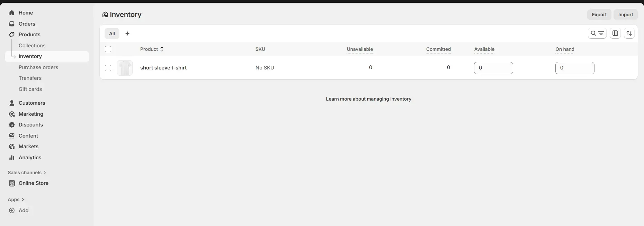Click the Orders inbox icon
This screenshot has height=226, width=644.
point(12,24)
